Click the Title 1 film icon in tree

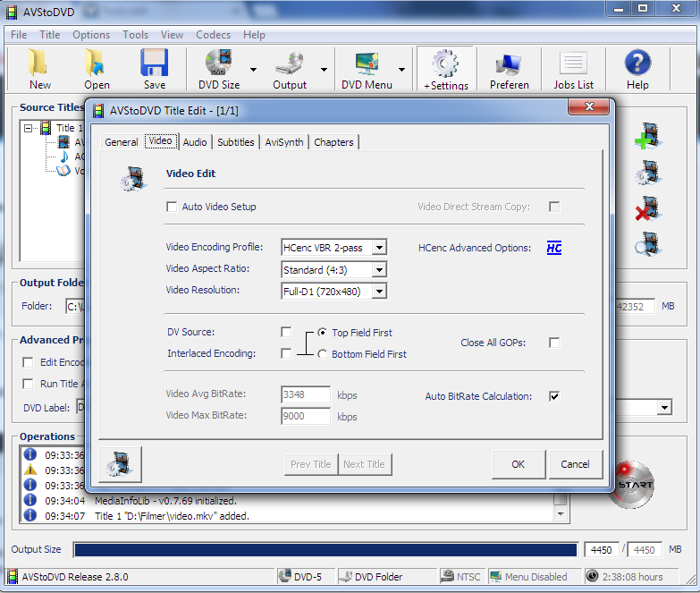click(x=46, y=128)
